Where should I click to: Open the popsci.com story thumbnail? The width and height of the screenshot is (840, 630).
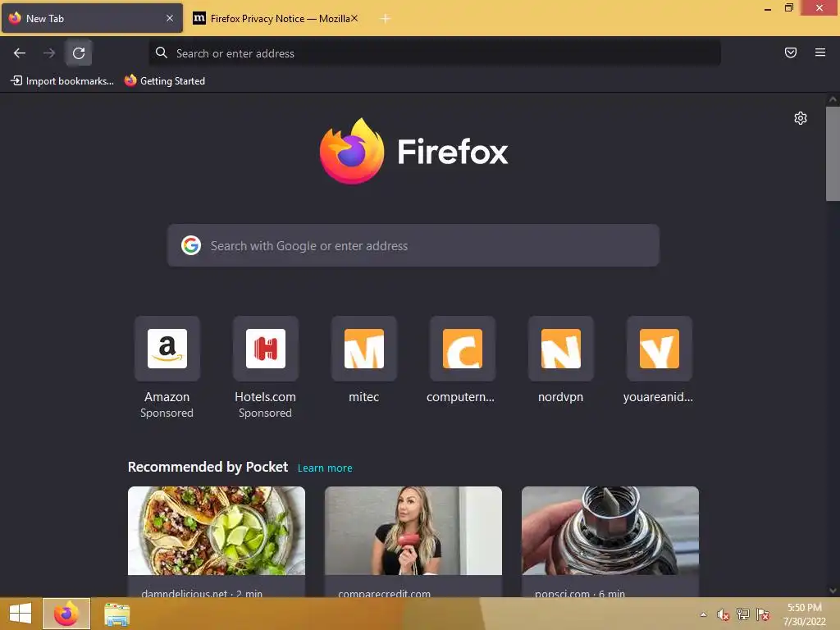pyautogui.click(x=610, y=531)
